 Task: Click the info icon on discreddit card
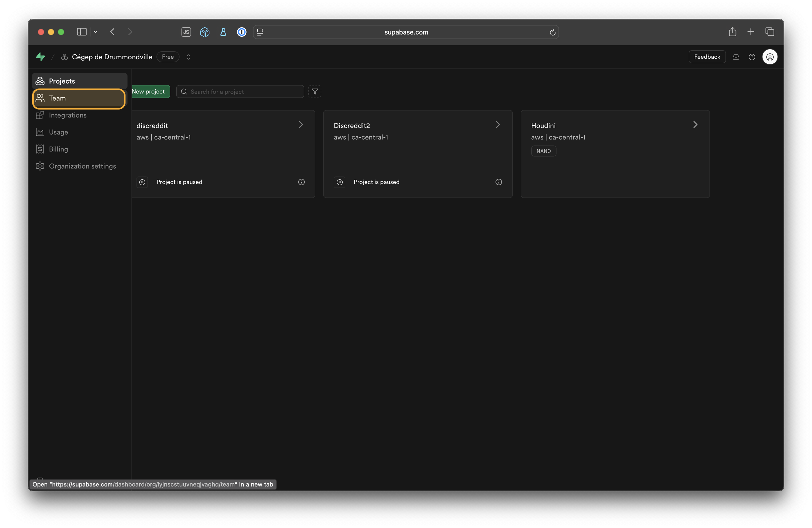[x=301, y=182]
